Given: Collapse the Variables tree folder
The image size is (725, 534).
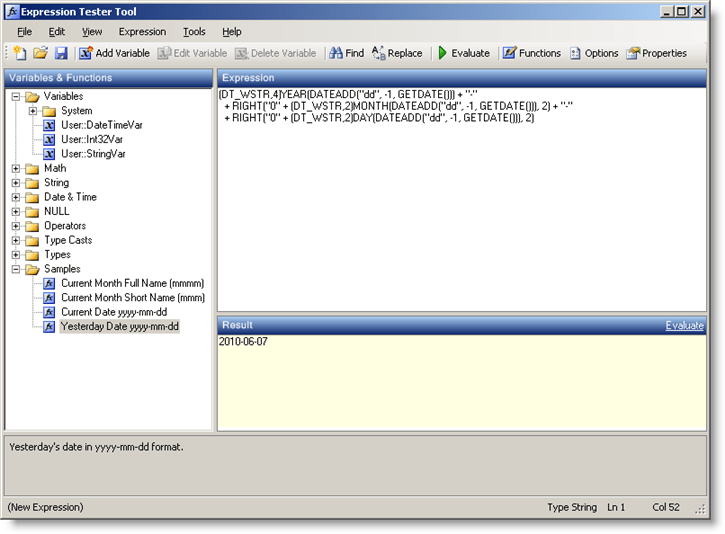Looking at the screenshot, I should 16,97.
